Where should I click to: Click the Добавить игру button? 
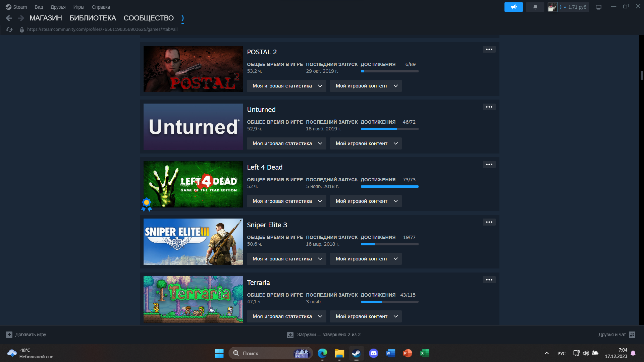pos(26,335)
